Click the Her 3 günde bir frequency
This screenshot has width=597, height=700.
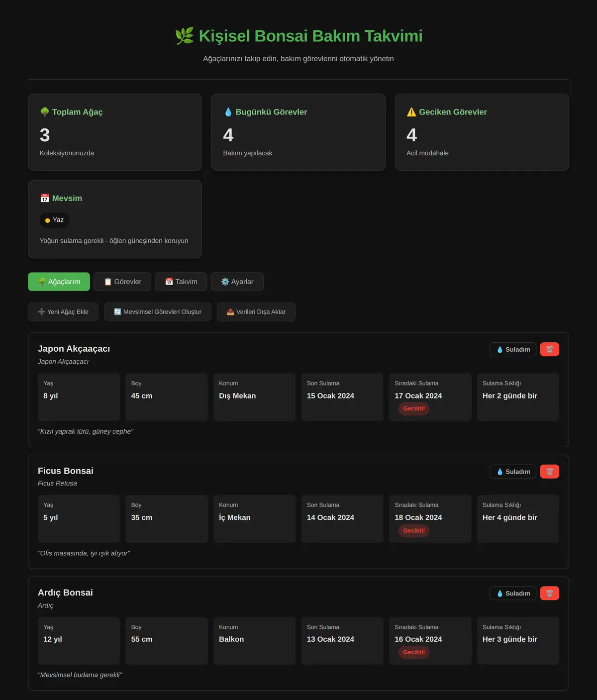510,639
